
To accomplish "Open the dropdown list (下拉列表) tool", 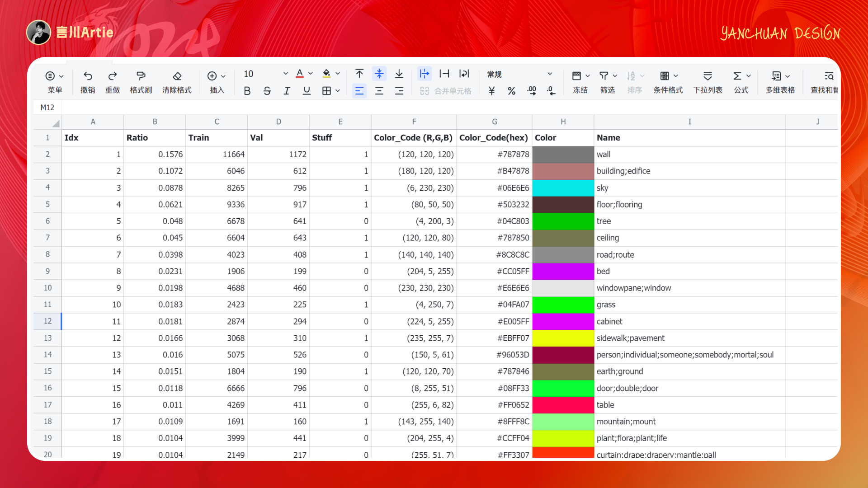I will pos(708,76).
